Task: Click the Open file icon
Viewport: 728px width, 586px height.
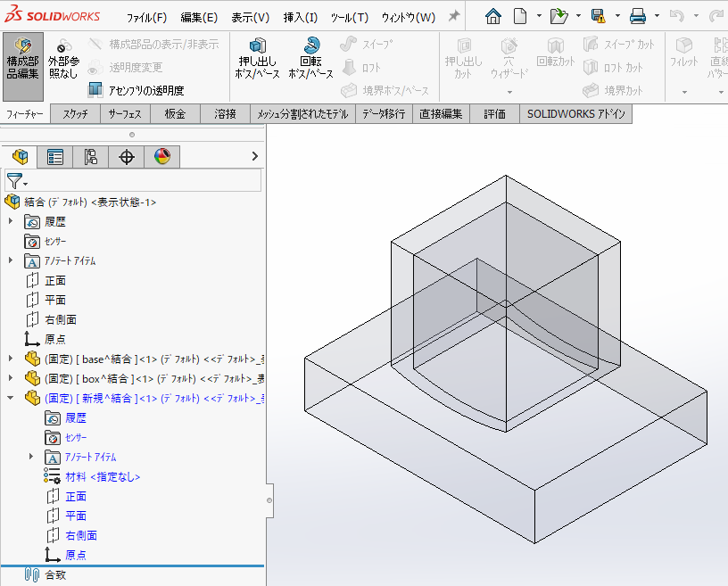Action: 559,16
